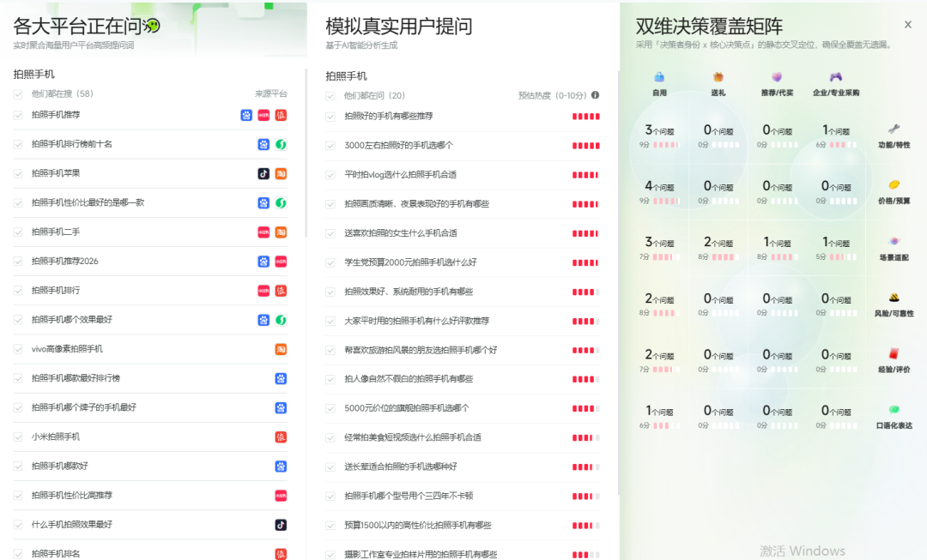927x560 pixels.
Task: Click the left panel vertical scrollbar
Action: (x=306, y=154)
